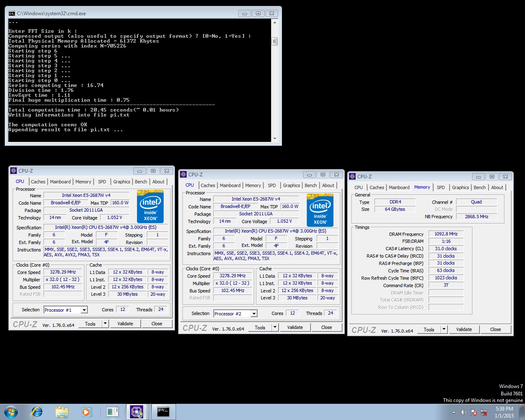The image size is (525, 420).
Task: Click memory Size 64 GBytes field
Action: [395, 209]
